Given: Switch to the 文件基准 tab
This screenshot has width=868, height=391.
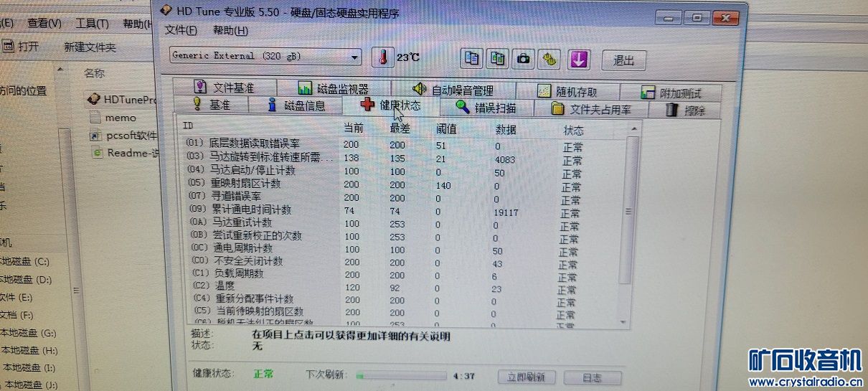Looking at the screenshot, I should 224,88.
